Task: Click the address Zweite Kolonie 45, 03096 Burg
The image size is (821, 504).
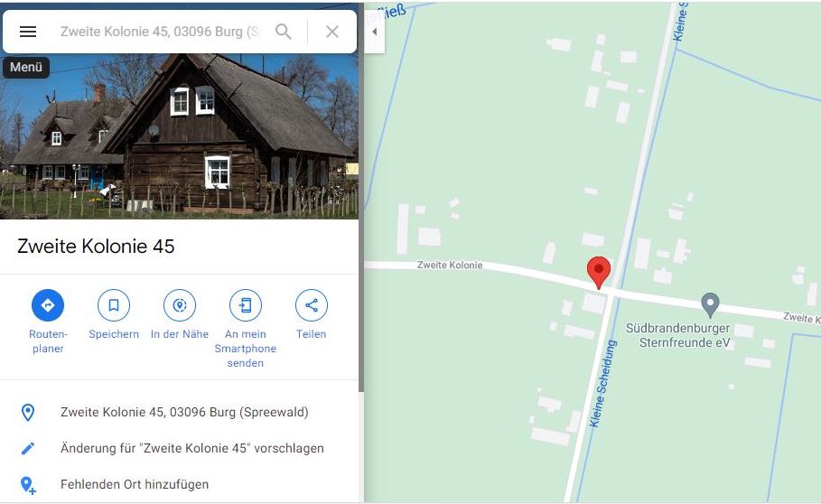Action: (184, 413)
